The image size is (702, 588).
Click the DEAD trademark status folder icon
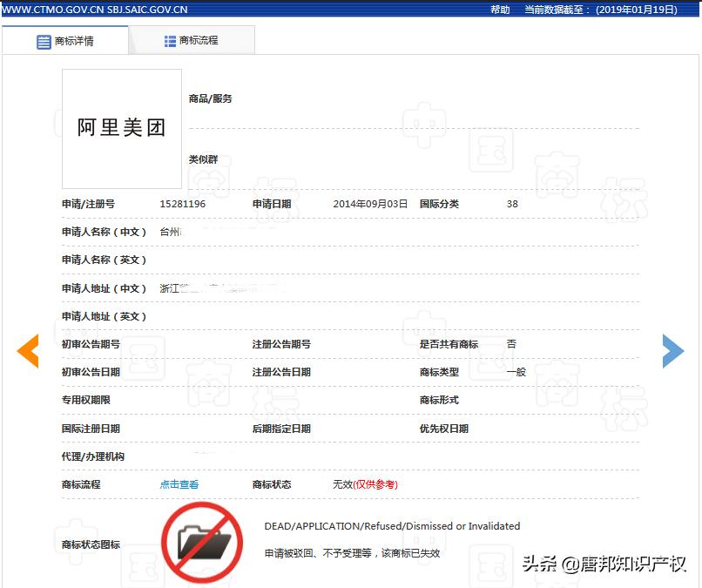(204, 542)
